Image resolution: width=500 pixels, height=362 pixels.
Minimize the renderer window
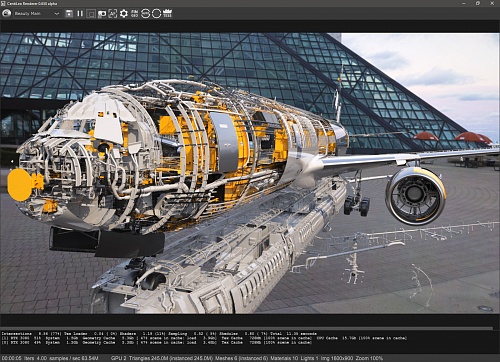(464, 3)
